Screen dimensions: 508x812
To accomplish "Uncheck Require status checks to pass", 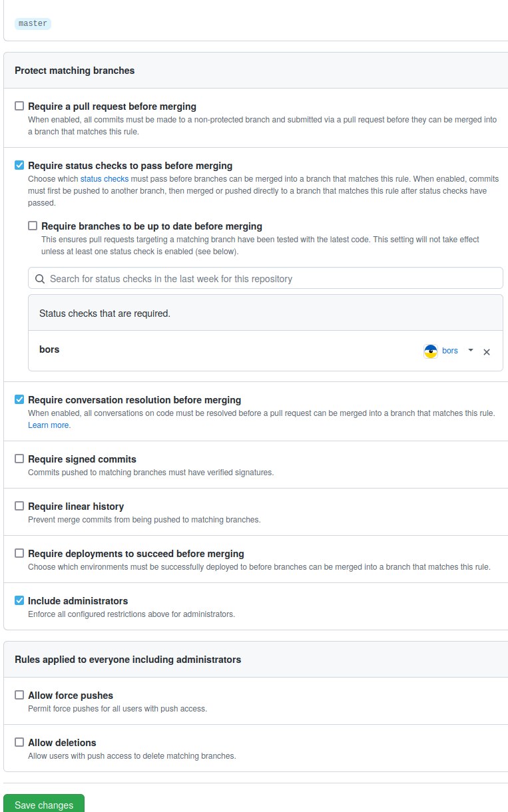I will [19, 165].
